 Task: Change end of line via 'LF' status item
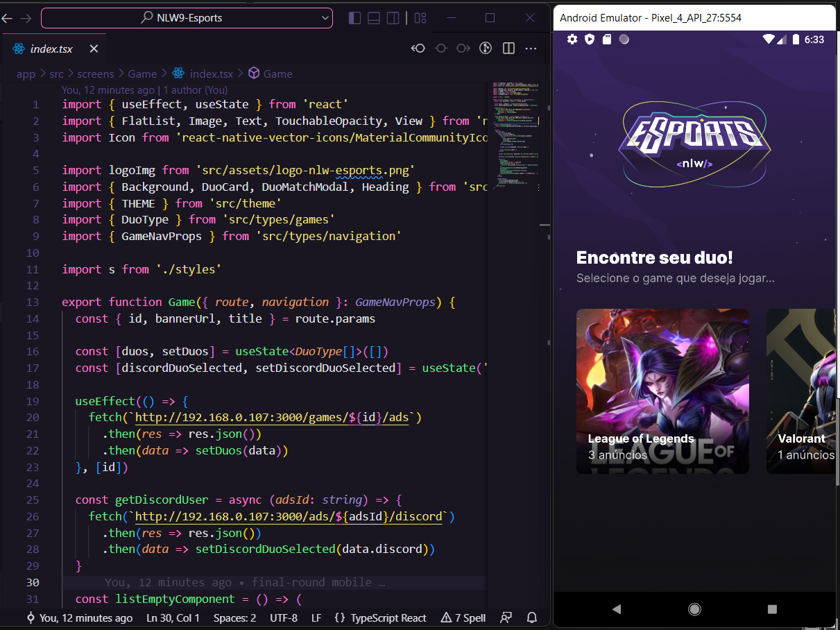[x=316, y=618]
